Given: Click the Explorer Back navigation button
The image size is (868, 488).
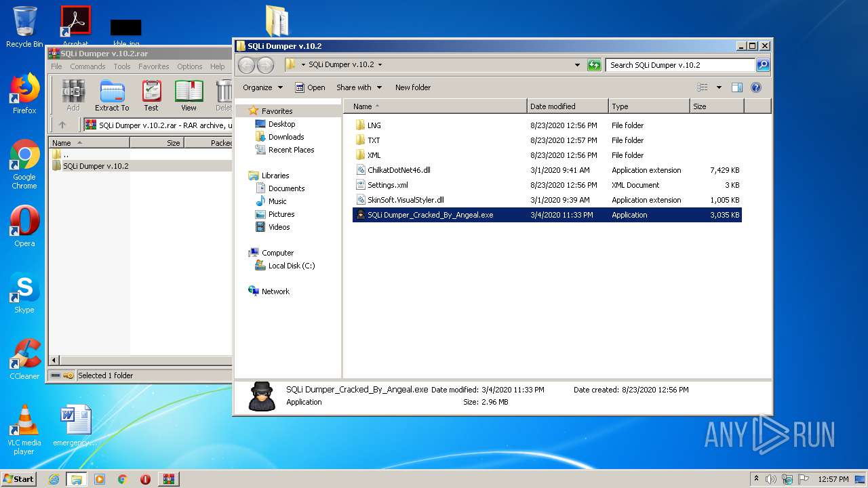Looking at the screenshot, I should click(x=247, y=65).
